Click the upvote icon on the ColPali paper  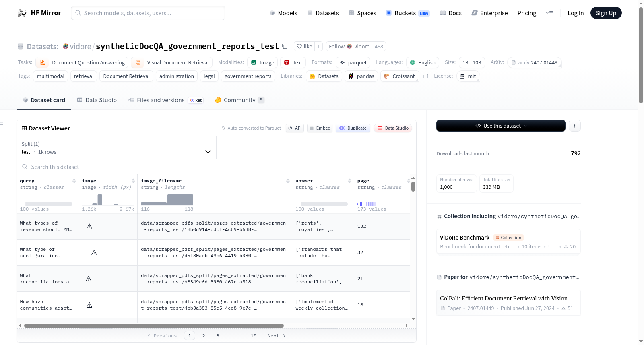pos(564,308)
